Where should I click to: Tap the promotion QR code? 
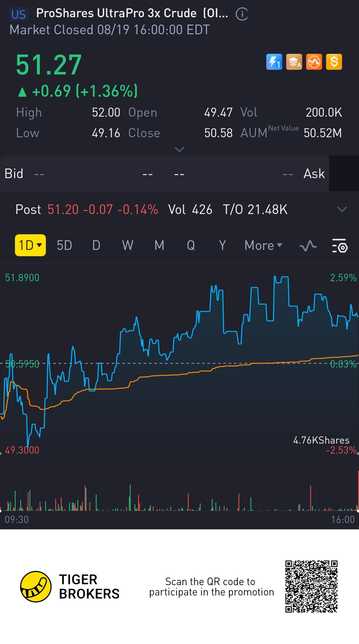[311, 587]
